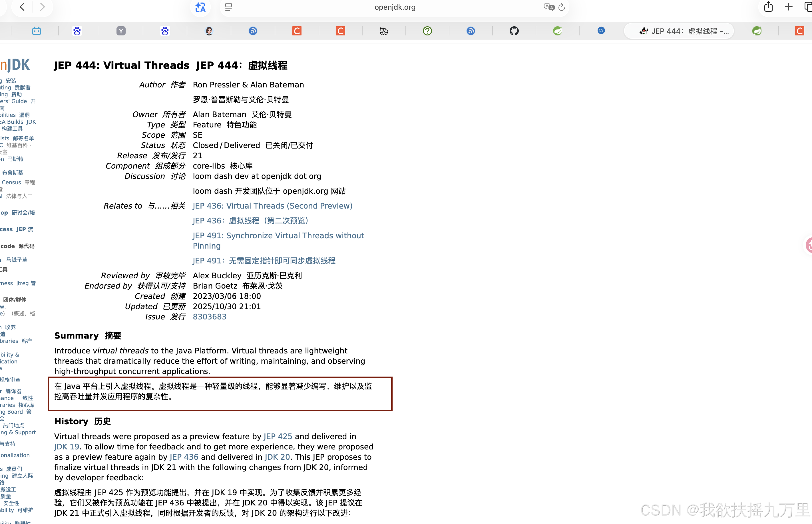Click the updated date 2025/10/30 21:01
The width and height of the screenshot is (812, 524).
(227, 306)
